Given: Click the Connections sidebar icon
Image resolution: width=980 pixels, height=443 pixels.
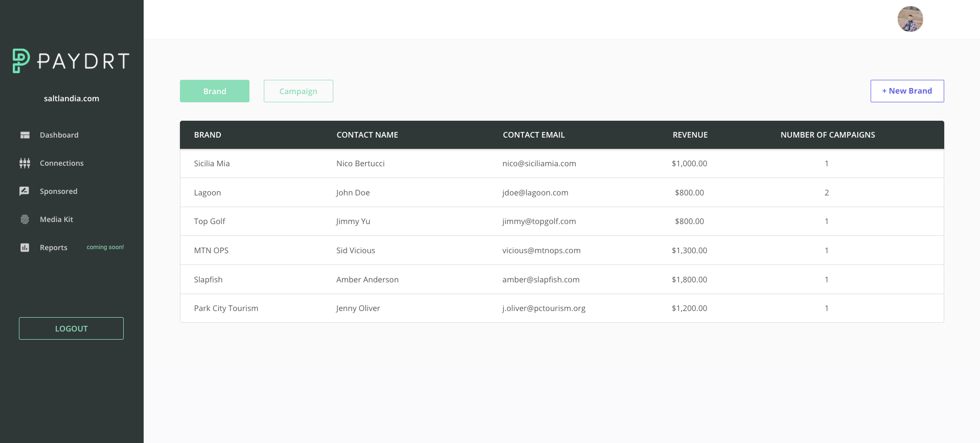Looking at the screenshot, I should pos(25,163).
